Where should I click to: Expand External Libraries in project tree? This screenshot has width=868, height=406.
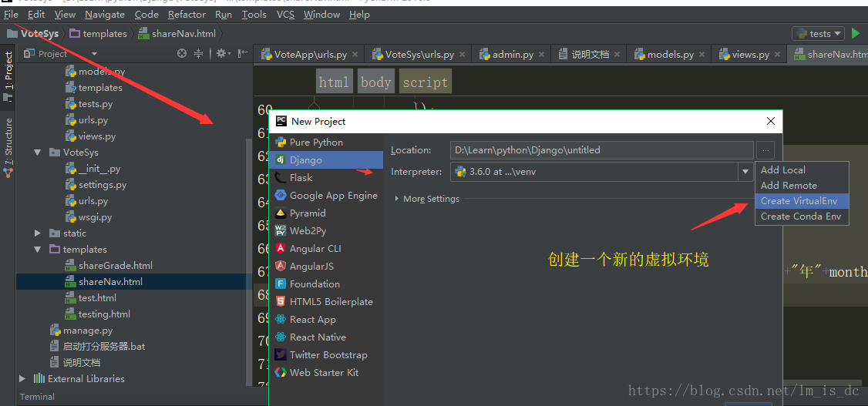pos(22,378)
